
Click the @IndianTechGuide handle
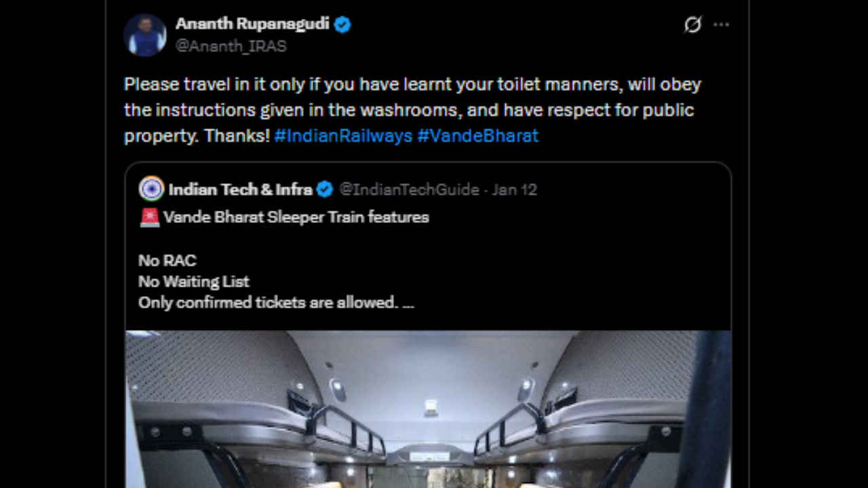pyautogui.click(x=409, y=190)
